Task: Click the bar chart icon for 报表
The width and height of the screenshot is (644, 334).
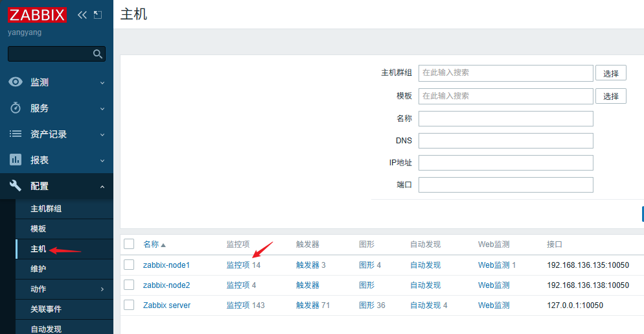Action: 16,160
